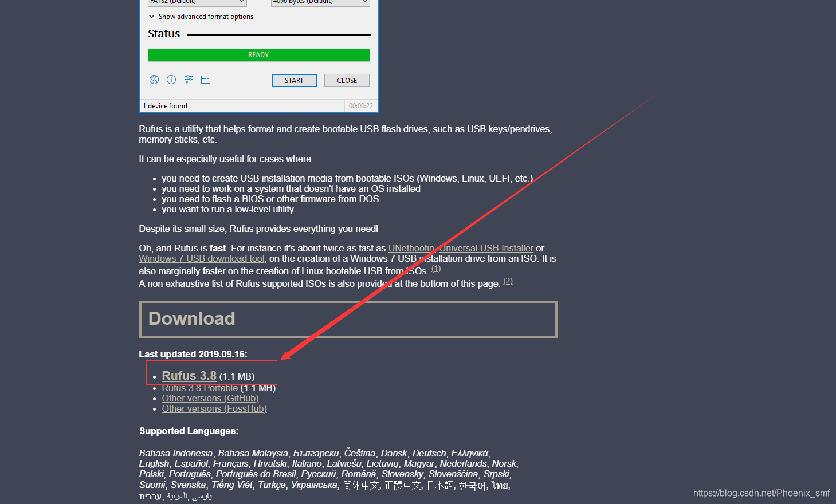Open Windows 7 USB download tool link
This screenshot has width=836, height=504.
[202, 258]
